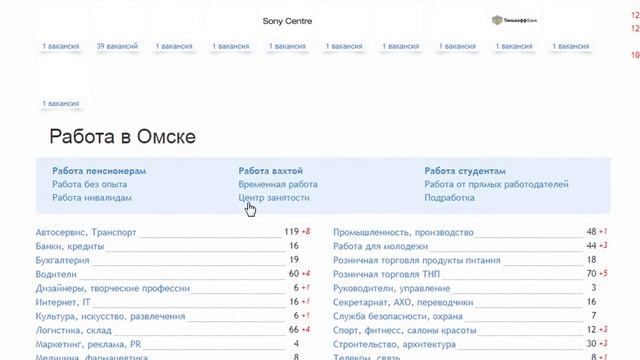The width and height of the screenshot is (640, 360).
Task: Click vacancy count "19" for Бухгалтерия
Action: click(294, 259)
